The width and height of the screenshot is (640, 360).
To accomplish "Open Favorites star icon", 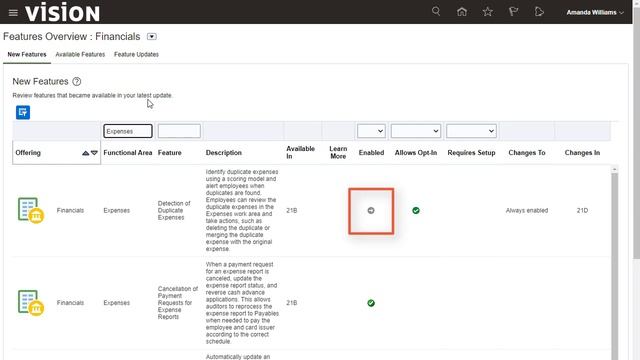I will 487,11.
